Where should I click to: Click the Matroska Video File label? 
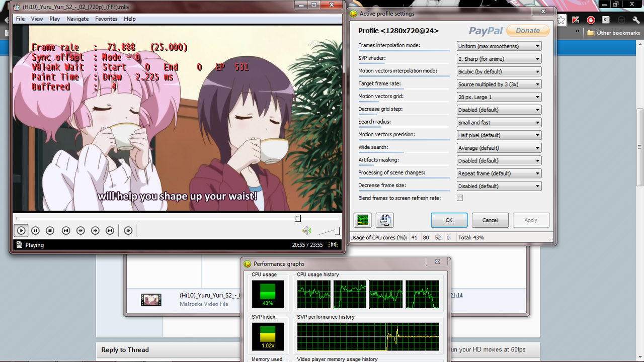tap(204, 304)
